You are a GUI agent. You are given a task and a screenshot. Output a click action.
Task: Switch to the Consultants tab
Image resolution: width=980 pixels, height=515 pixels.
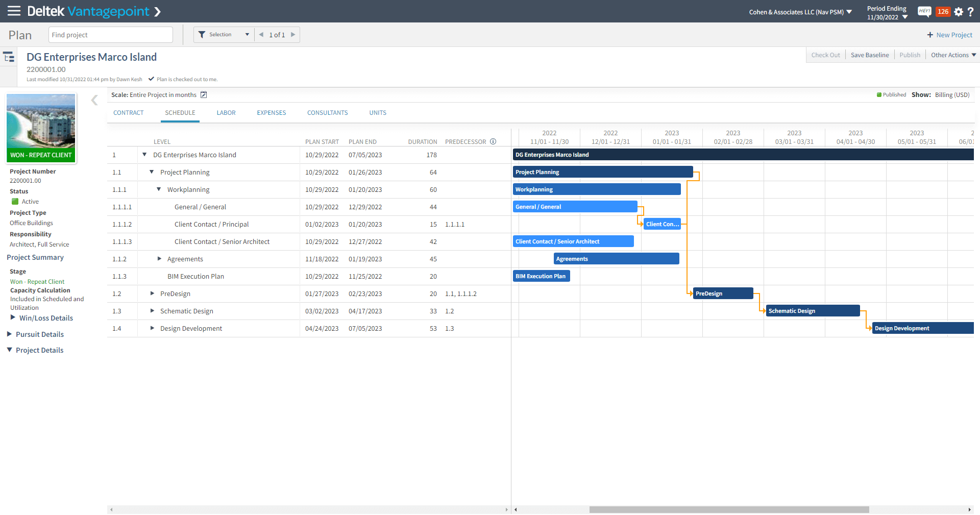327,113
